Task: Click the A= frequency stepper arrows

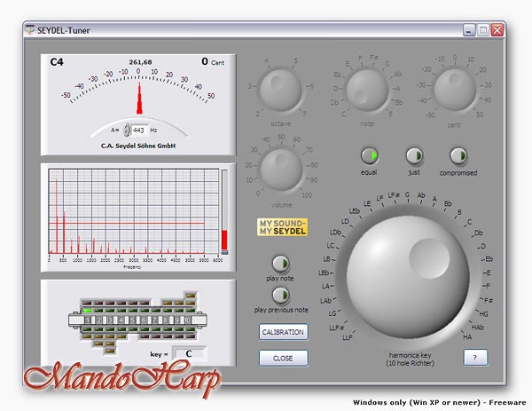Action: click(127, 130)
